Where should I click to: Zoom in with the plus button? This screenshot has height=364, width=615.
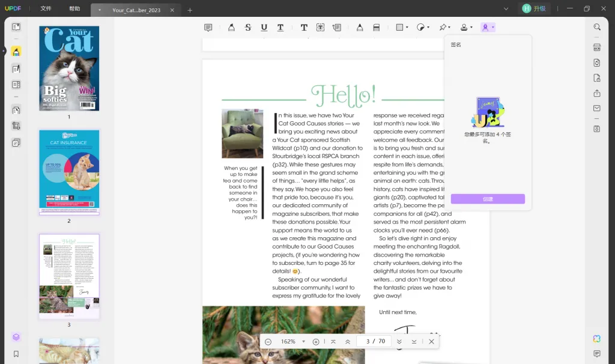(316, 342)
